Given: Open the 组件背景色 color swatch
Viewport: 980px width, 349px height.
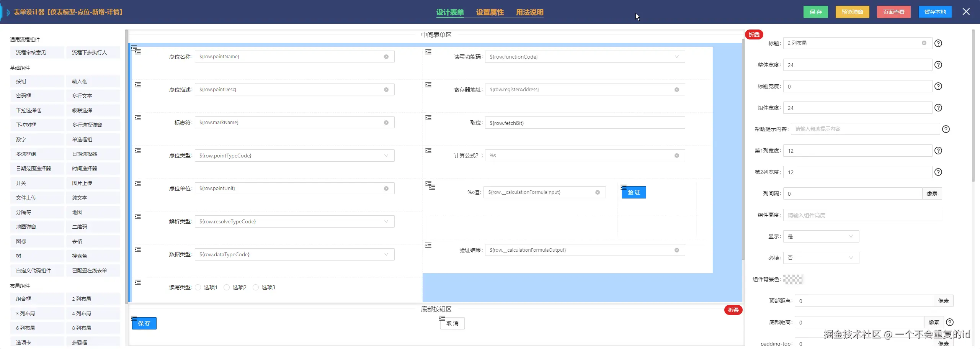Looking at the screenshot, I should click(793, 279).
